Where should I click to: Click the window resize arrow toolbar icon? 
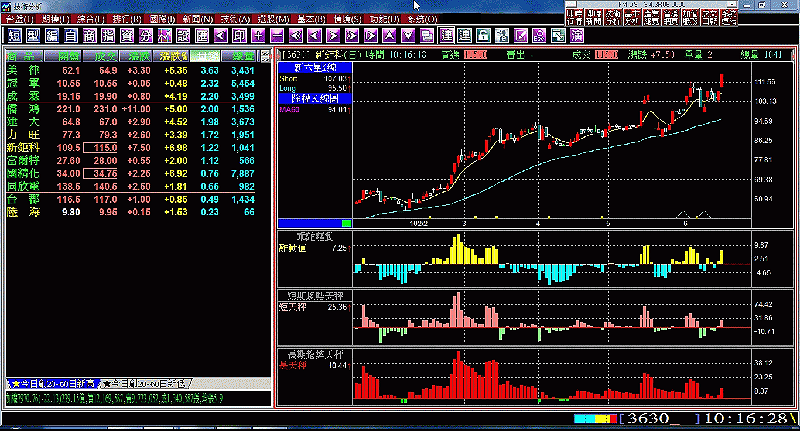(558, 36)
